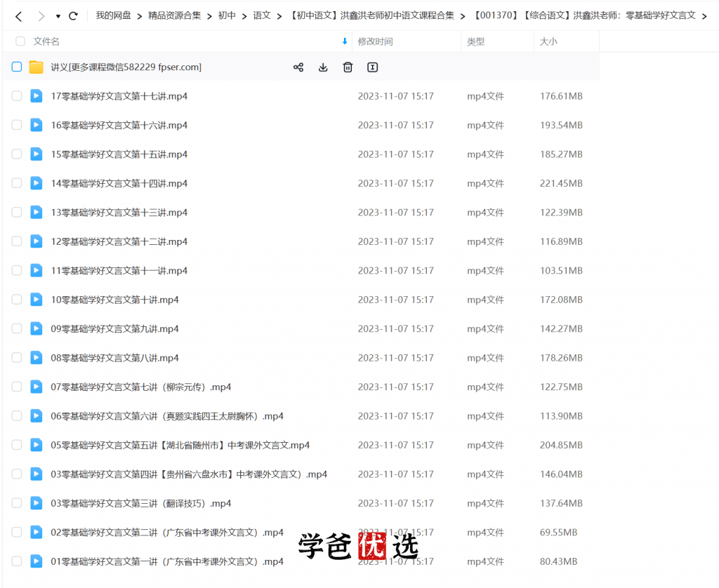The image size is (719, 588).
Task: Expand chevron after 我的网盘
Action: click(x=140, y=17)
